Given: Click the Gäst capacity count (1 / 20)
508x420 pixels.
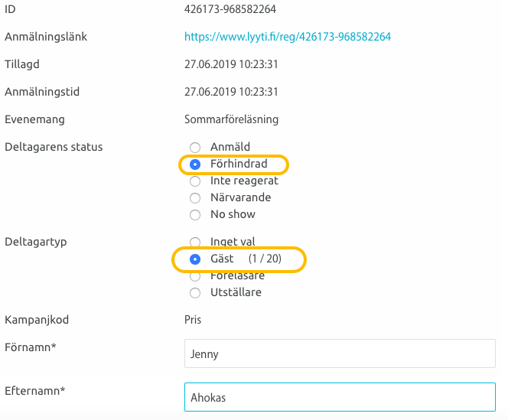Looking at the screenshot, I should tap(265, 259).
